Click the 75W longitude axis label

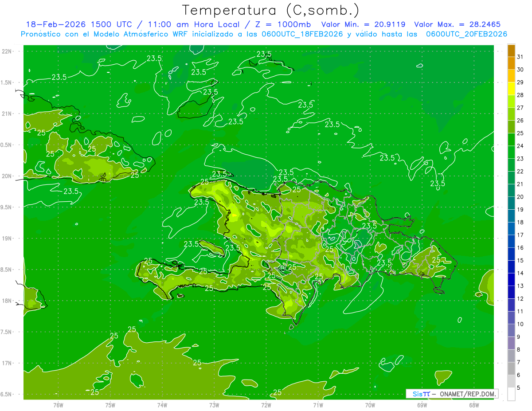pos(110,405)
